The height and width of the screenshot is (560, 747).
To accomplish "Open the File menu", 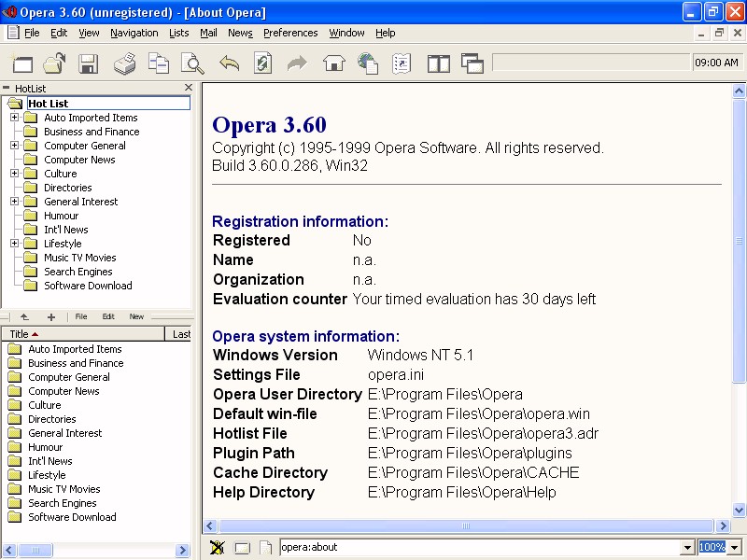I will [32, 33].
